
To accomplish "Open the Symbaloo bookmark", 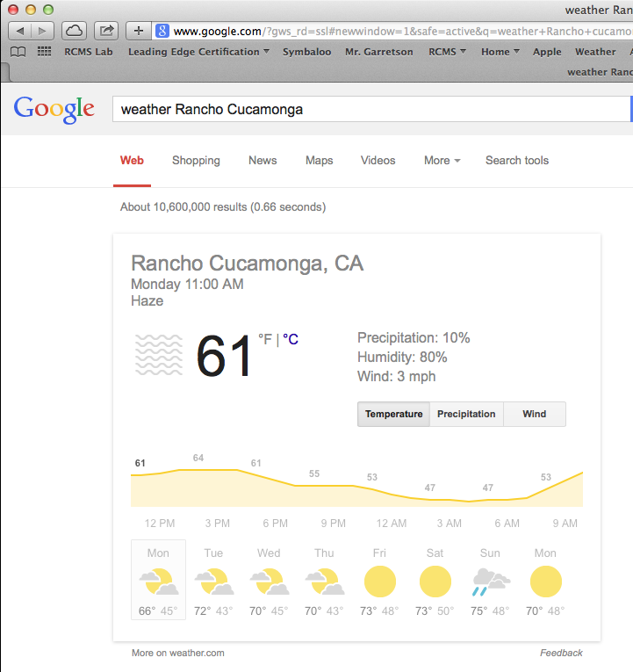I will (306, 52).
